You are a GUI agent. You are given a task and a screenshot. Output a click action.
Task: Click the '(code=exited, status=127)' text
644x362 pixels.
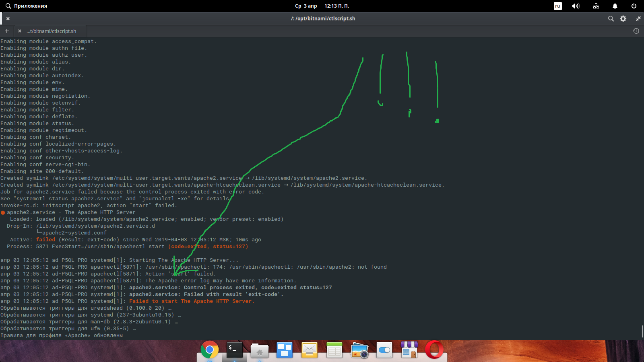point(208,247)
